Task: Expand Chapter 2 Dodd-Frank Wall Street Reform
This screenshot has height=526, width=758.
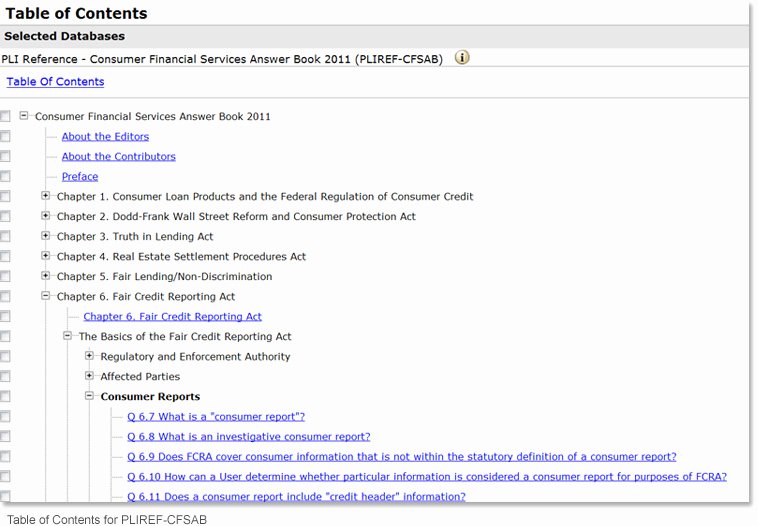Action: (45, 216)
